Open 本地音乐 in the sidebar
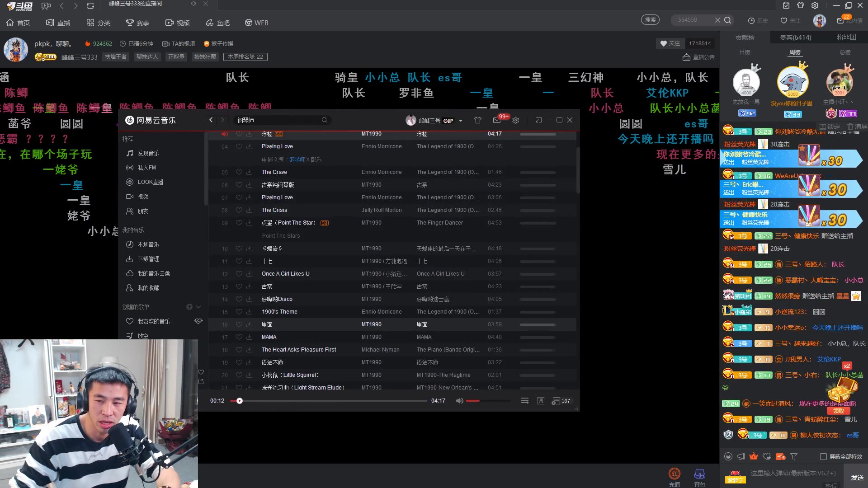Viewport: 868px width, 488px height. pos(142,244)
